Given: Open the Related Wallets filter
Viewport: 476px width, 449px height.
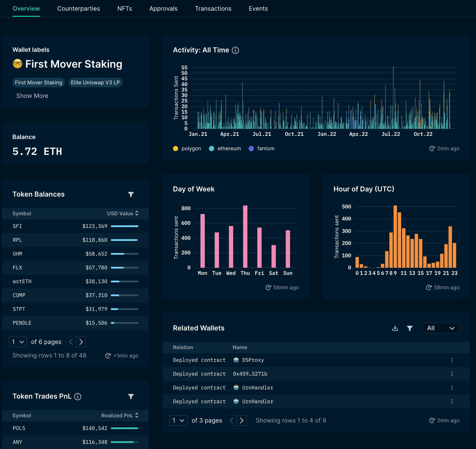Looking at the screenshot, I should coord(410,328).
